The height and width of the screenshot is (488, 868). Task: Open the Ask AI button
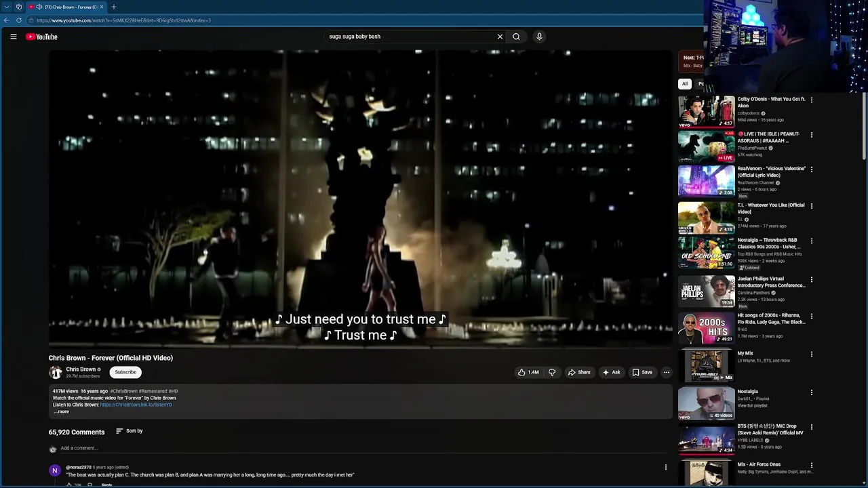pyautogui.click(x=611, y=372)
